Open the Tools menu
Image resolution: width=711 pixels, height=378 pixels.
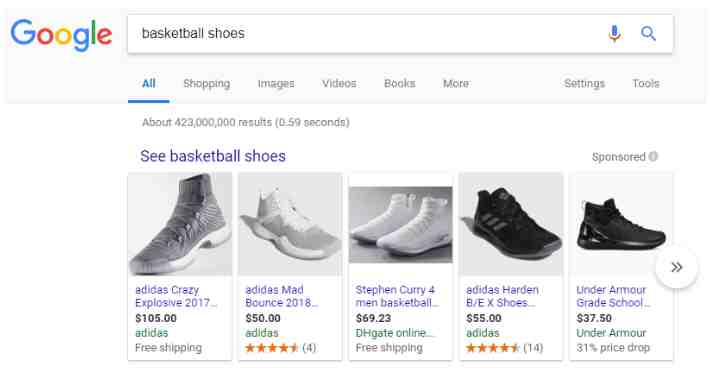pyautogui.click(x=646, y=83)
